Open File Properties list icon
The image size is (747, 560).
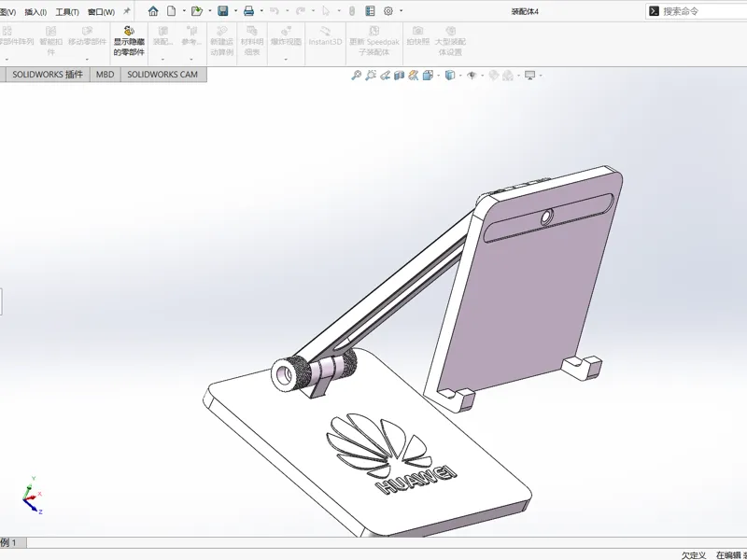coord(370,11)
